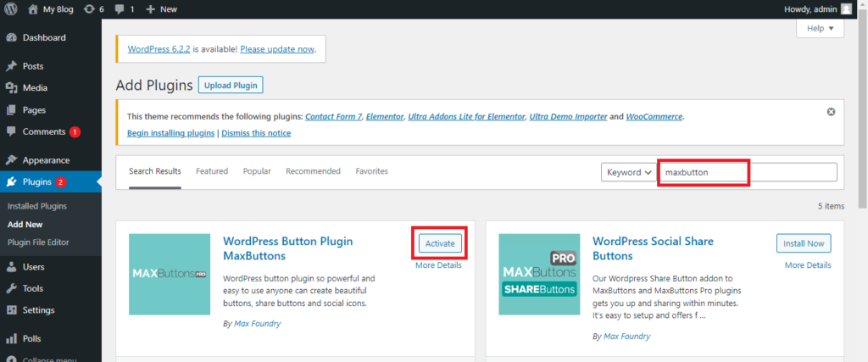Open Contact Form 7 recommended plugin link
Screen dimensions: 868x362
[x=333, y=117]
